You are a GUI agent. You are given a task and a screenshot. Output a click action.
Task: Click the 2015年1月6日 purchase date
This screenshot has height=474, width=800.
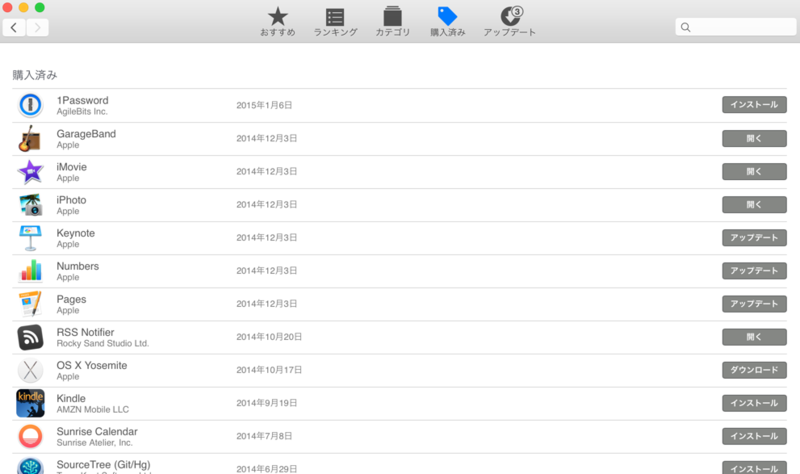[264, 105]
